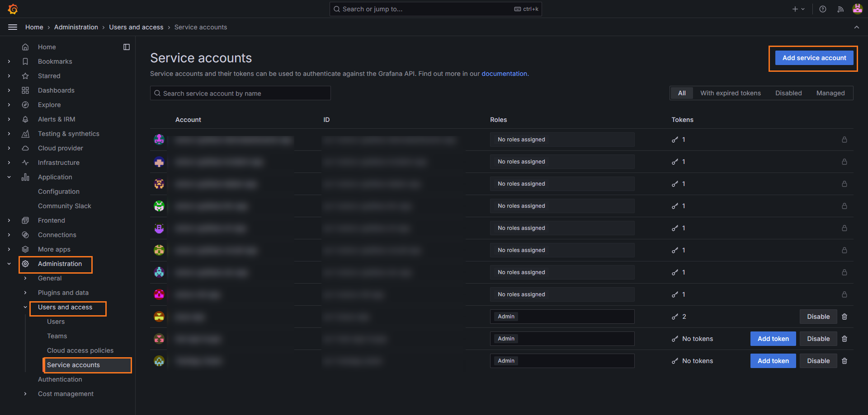Click the More apps layers icon

click(25, 249)
